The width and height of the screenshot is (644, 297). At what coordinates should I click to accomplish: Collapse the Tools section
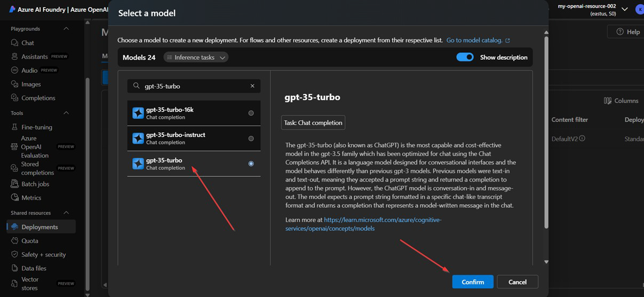(66, 113)
